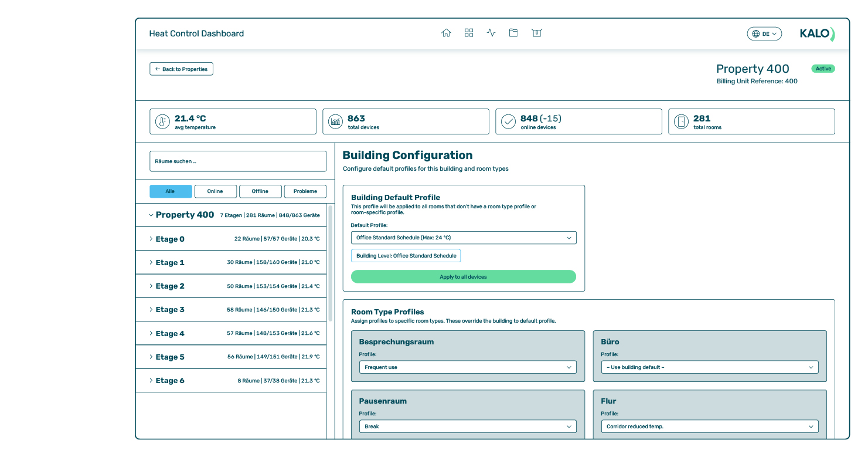The width and height of the screenshot is (868, 457).
Task: Click the online devices checkmark icon
Action: 508,122
